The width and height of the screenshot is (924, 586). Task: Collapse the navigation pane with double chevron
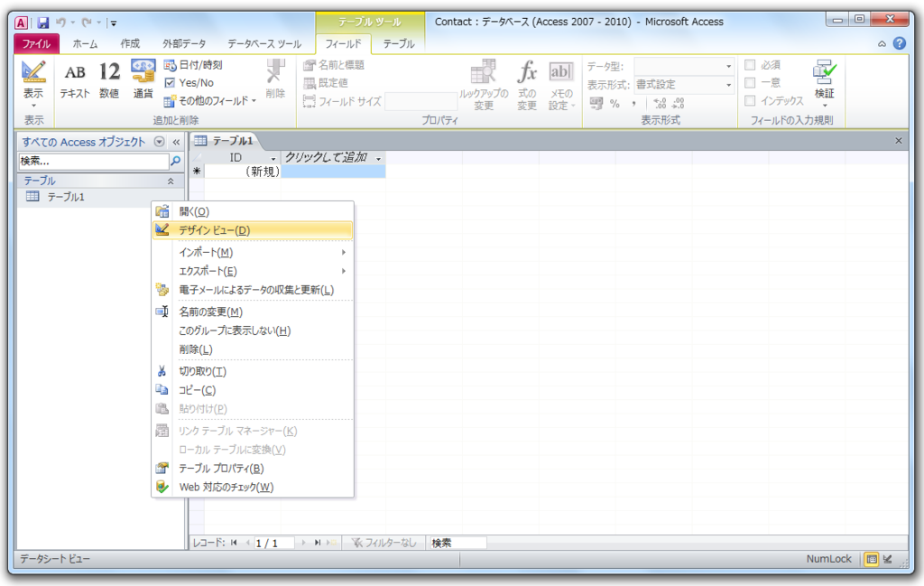[176, 142]
